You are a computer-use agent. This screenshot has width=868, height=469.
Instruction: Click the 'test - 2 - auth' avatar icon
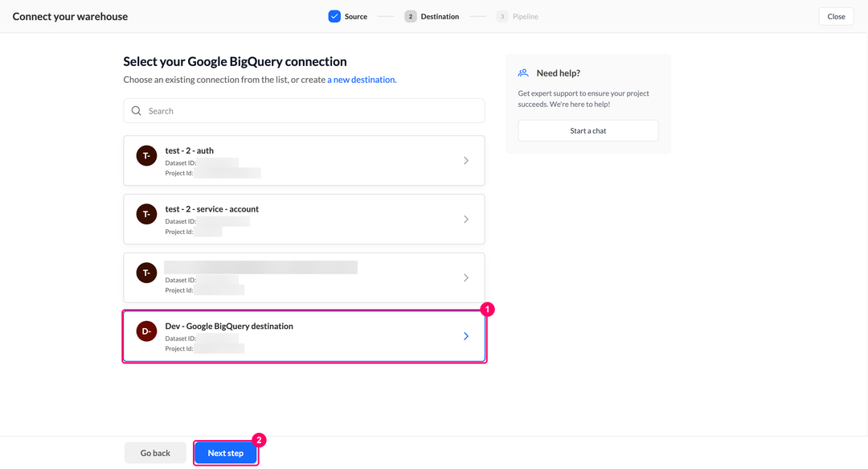pos(147,156)
